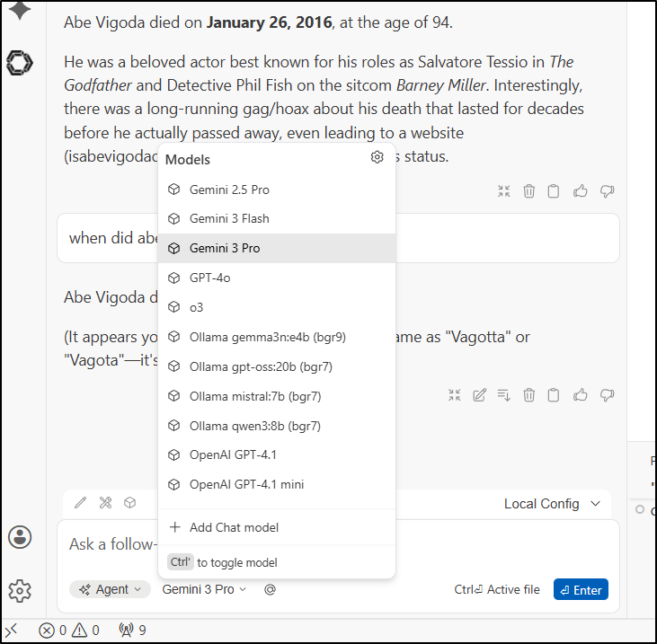Thumbs up the first assistant response
Image resolution: width=657 pixels, height=644 pixels.
click(x=581, y=191)
